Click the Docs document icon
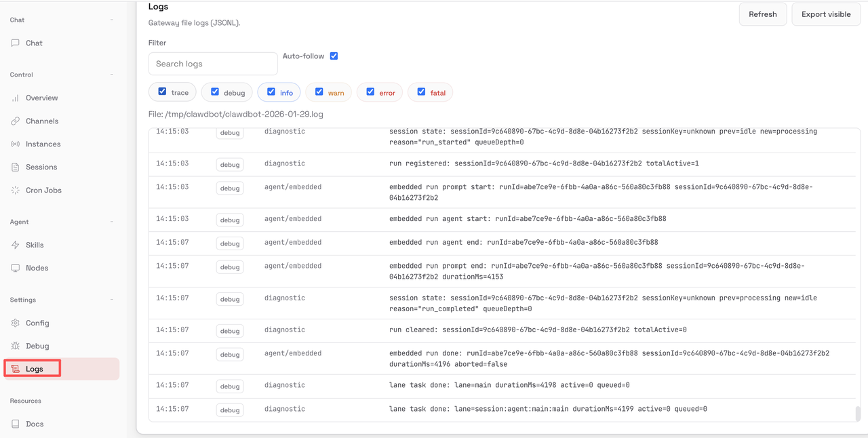This screenshot has height=438, width=868. click(x=16, y=424)
